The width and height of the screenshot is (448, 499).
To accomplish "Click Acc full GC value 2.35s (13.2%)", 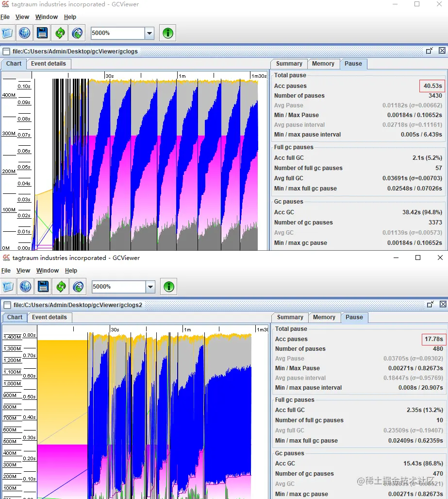I will (x=425, y=410).
